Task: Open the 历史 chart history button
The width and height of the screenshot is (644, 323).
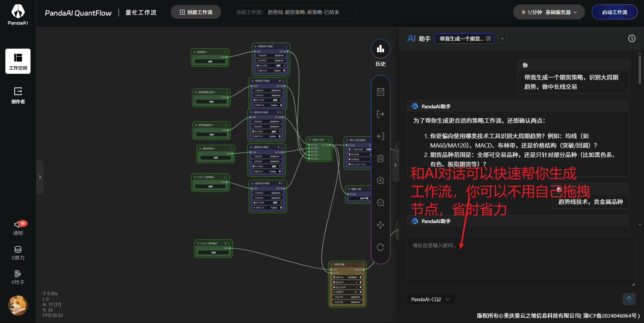Action: (x=380, y=49)
